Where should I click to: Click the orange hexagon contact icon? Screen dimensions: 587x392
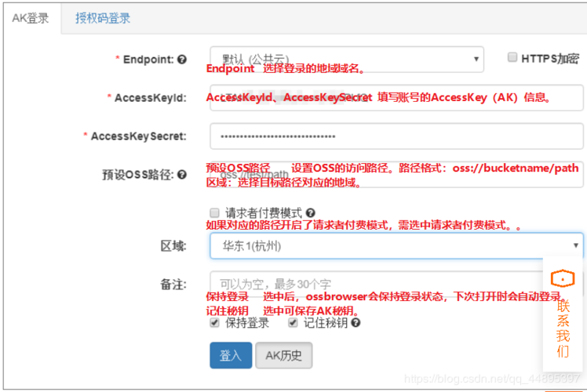pos(563,278)
